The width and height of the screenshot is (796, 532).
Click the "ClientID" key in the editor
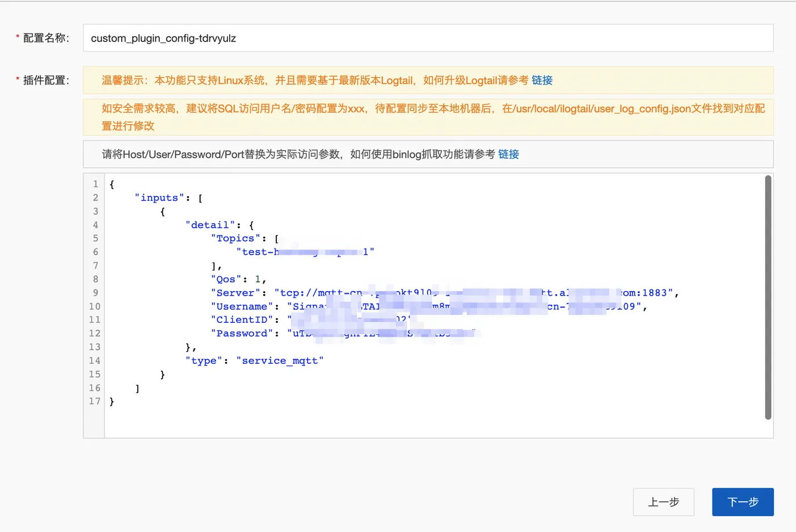242,320
